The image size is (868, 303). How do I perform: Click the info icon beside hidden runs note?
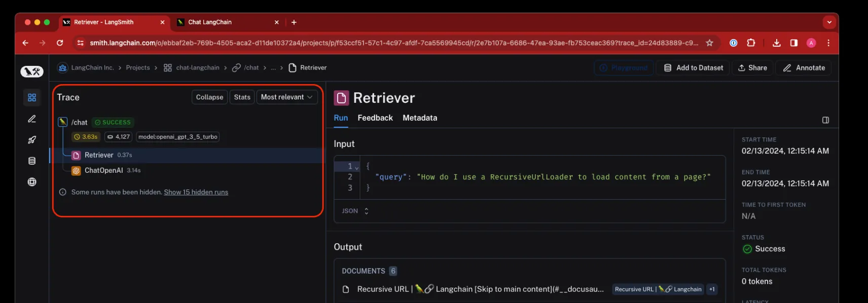[x=63, y=192]
